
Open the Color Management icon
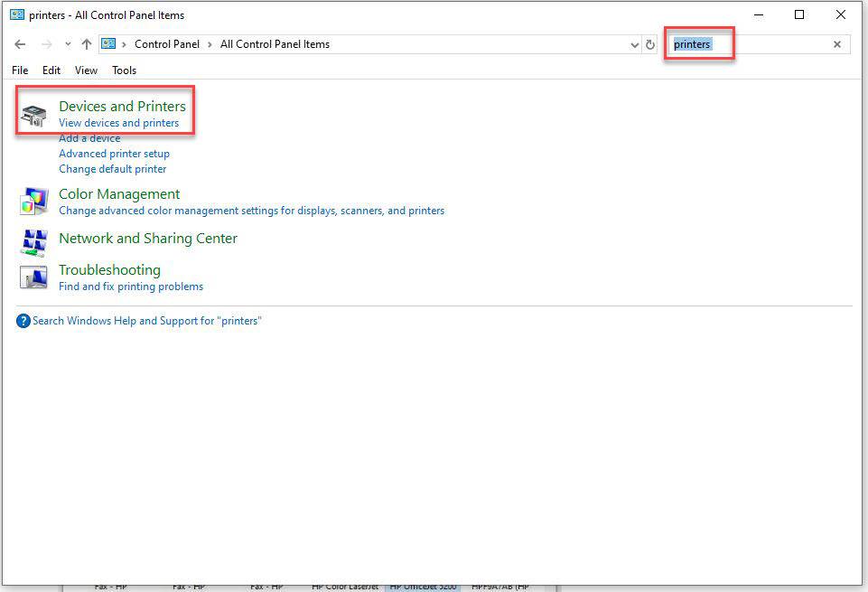point(33,201)
